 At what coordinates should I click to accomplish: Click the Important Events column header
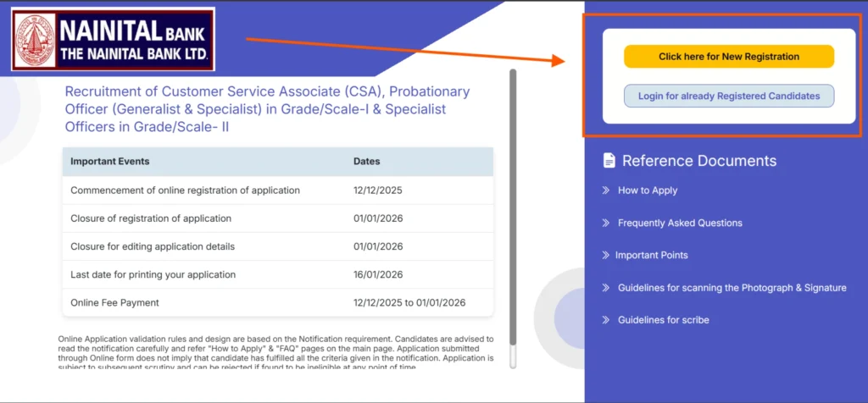click(x=110, y=161)
